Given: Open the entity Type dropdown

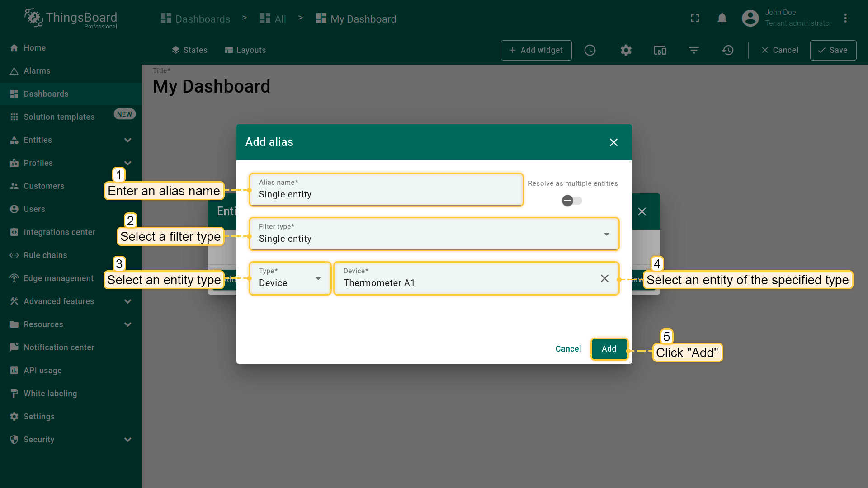Looking at the screenshot, I should 290,278.
